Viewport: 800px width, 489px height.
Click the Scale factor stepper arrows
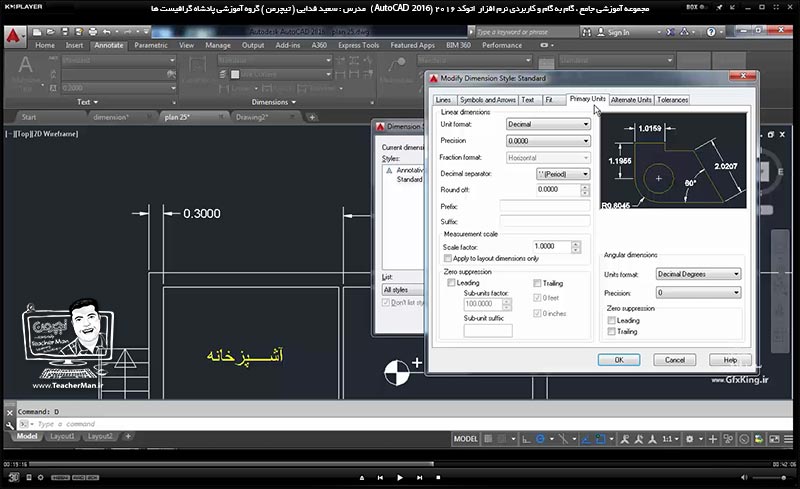(x=576, y=247)
